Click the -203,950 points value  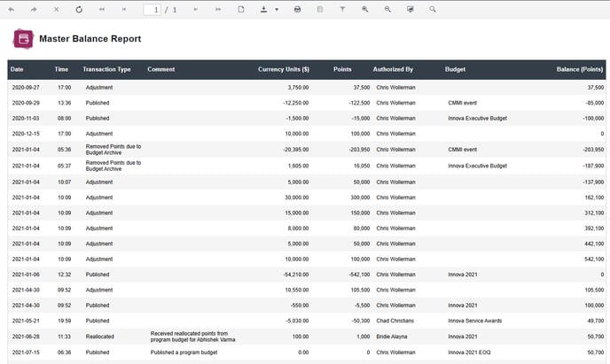pyautogui.click(x=359, y=150)
